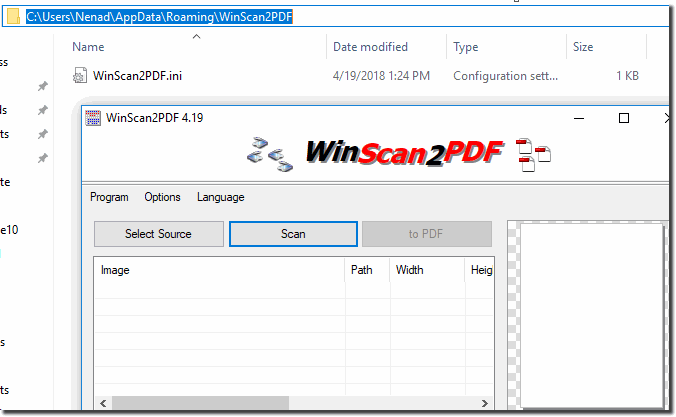Click the Select Source button

pyautogui.click(x=159, y=234)
